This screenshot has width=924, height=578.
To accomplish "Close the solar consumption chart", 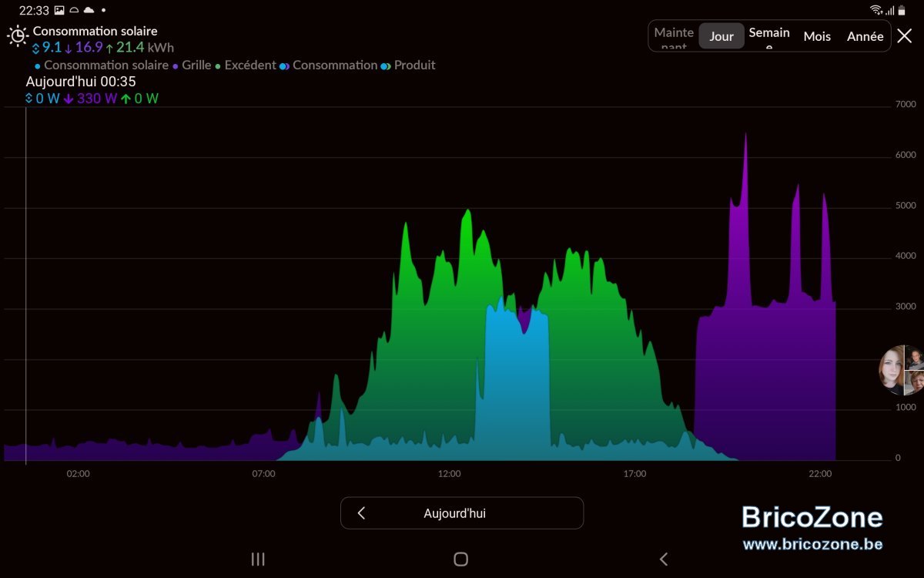I will (905, 35).
